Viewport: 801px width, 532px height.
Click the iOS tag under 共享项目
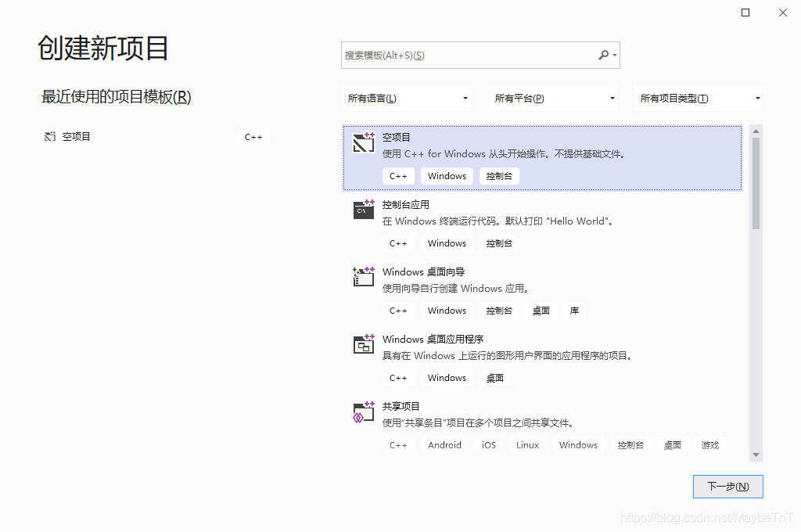(488, 445)
